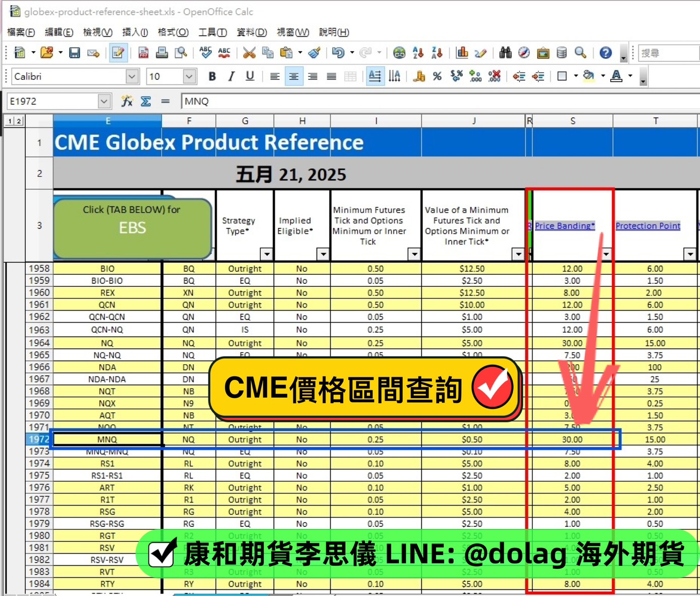Open the Function Wizard fx icon
Screen dimensions: 700x596
pyautogui.click(x=127, y=102)
